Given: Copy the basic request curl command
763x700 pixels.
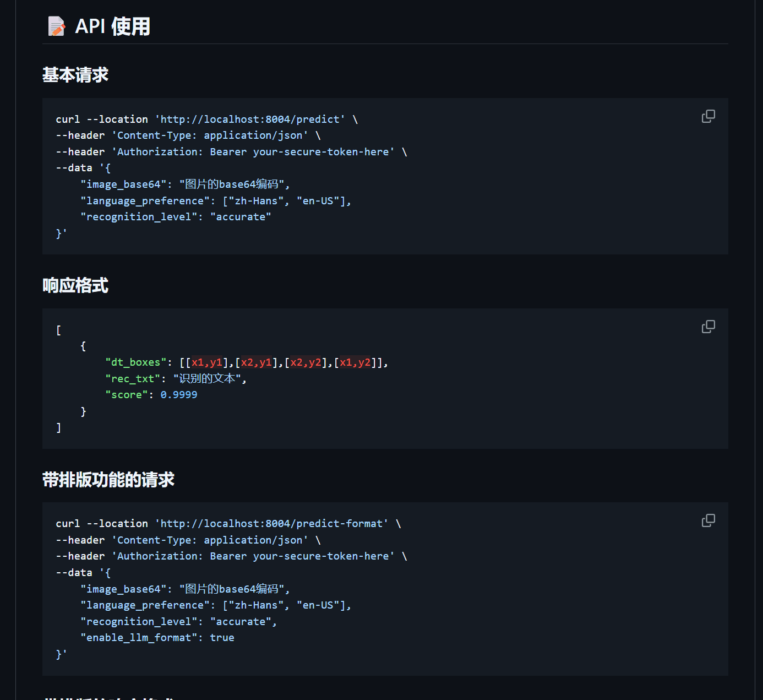Looking at the screenshot, I should [x=708, y=116].
